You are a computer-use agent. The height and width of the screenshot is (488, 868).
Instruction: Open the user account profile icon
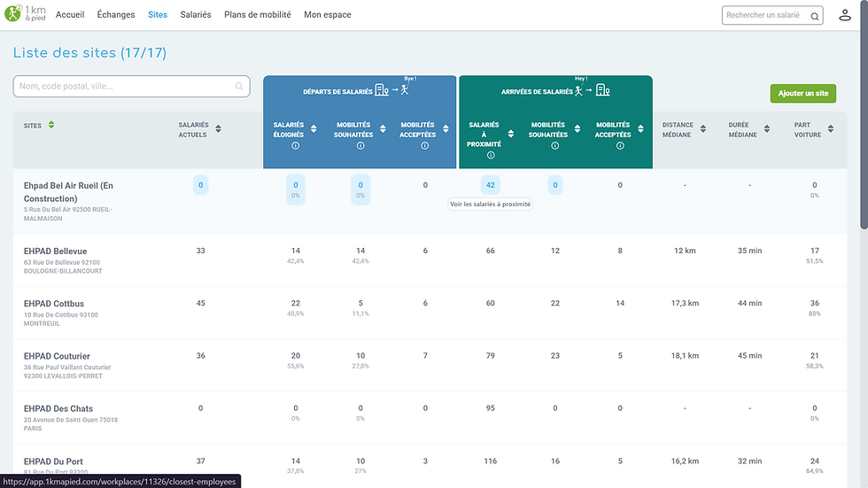tap(845, 15)
